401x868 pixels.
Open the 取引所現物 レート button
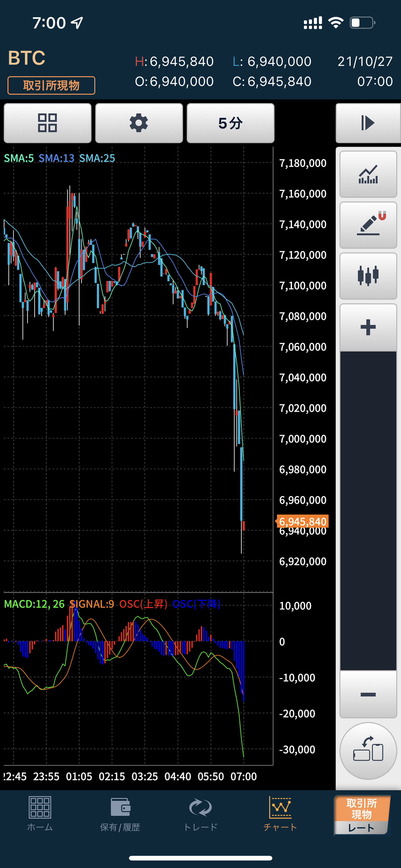(362, 815)
